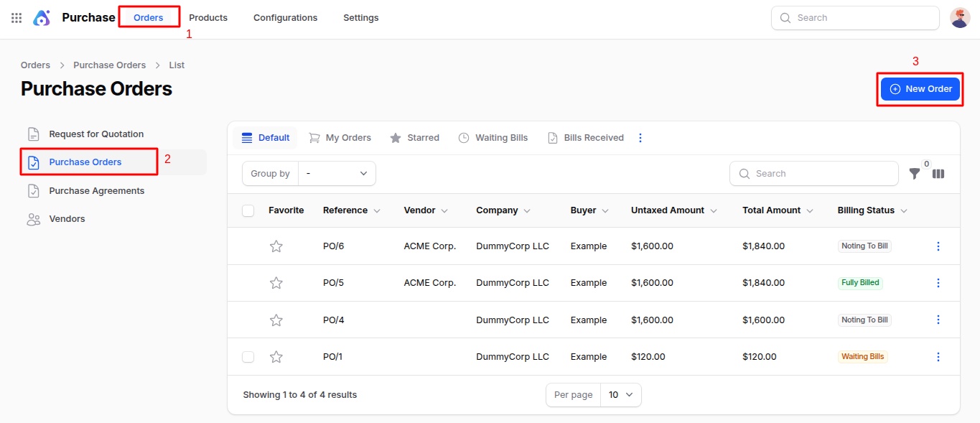Screen dimensions: 980x423
Task: Click the table Search field
Action: [813, 174]
